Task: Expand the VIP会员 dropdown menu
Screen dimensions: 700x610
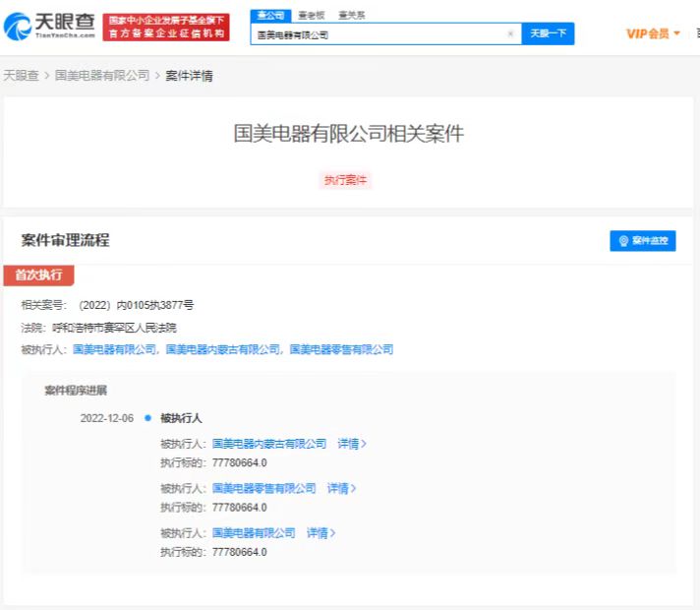Action: [x=653, y=34]
